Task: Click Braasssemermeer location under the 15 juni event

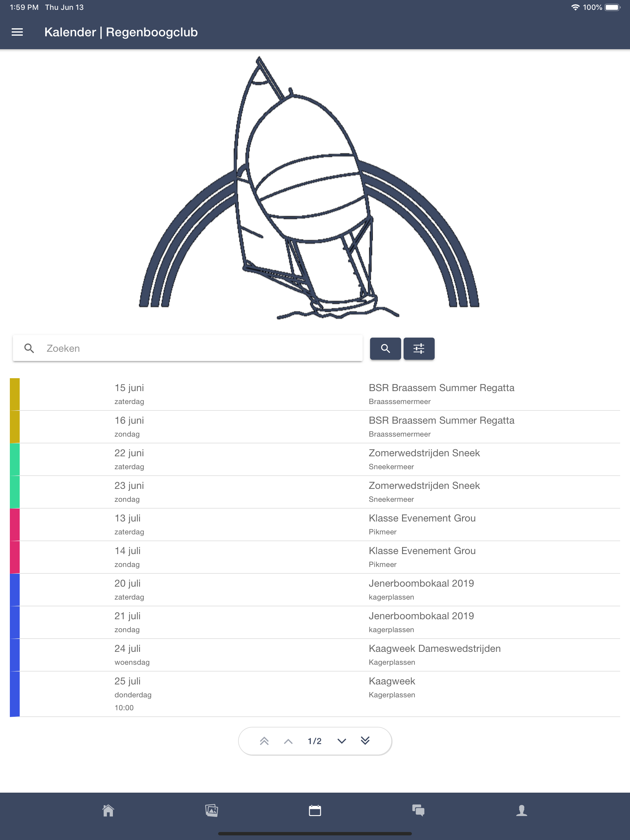Action: pyautogui.click(x=399, y=401)
